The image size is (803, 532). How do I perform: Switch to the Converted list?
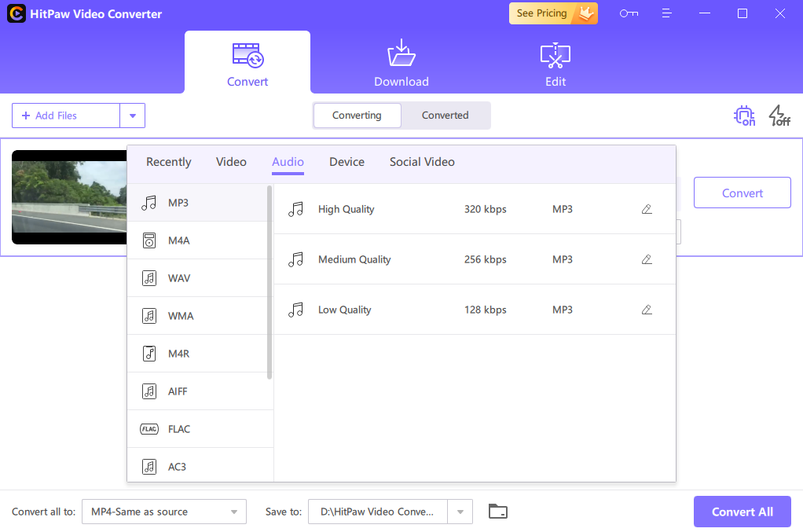[x=445, y=116]
